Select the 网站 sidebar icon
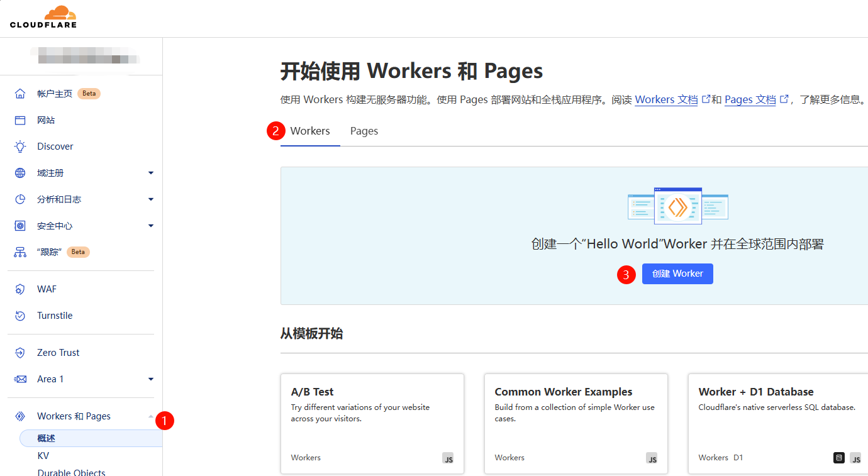The width and height of the screenshot is (868, 476). (x=19, y=119)
